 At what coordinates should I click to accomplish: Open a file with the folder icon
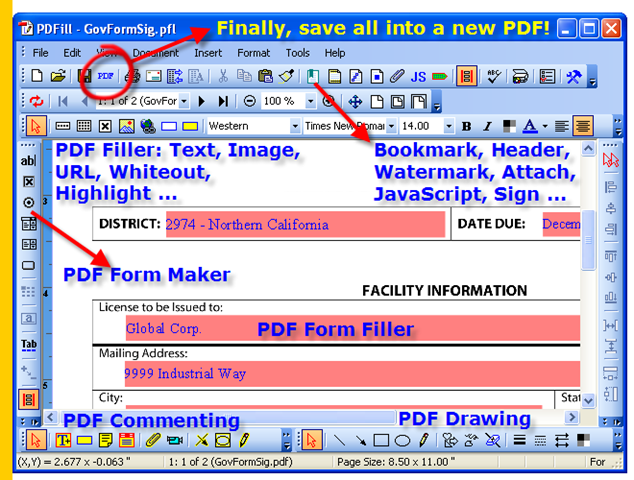[58, 76]
